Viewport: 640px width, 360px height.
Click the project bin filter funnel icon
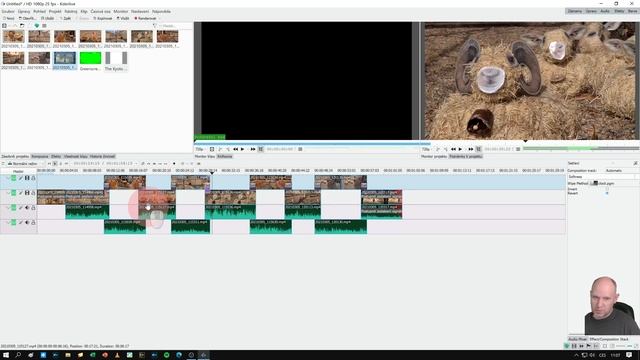pos(155,26)
